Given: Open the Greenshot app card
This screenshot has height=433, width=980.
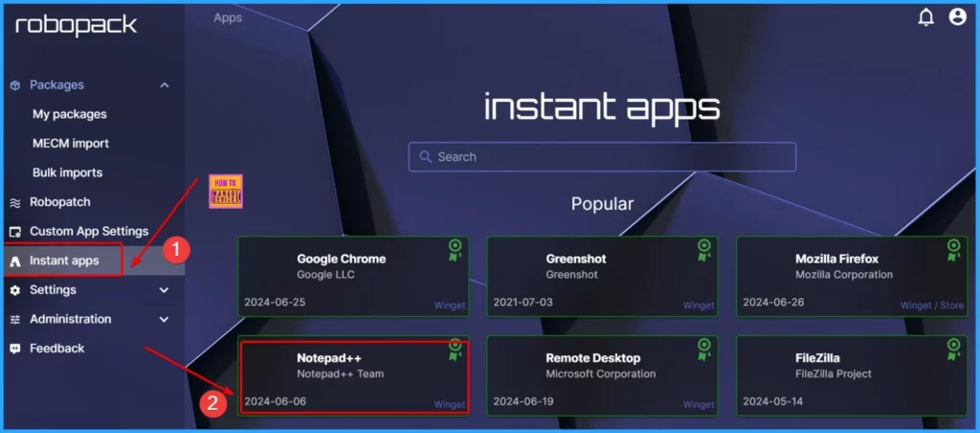Looking at the screenshot, I should tap(603, 276).
